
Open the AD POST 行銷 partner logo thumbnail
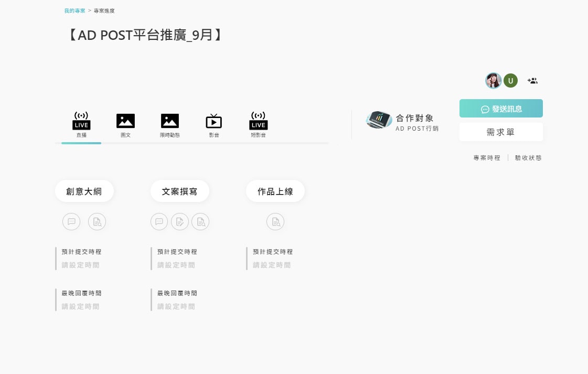tap(379, 120)
